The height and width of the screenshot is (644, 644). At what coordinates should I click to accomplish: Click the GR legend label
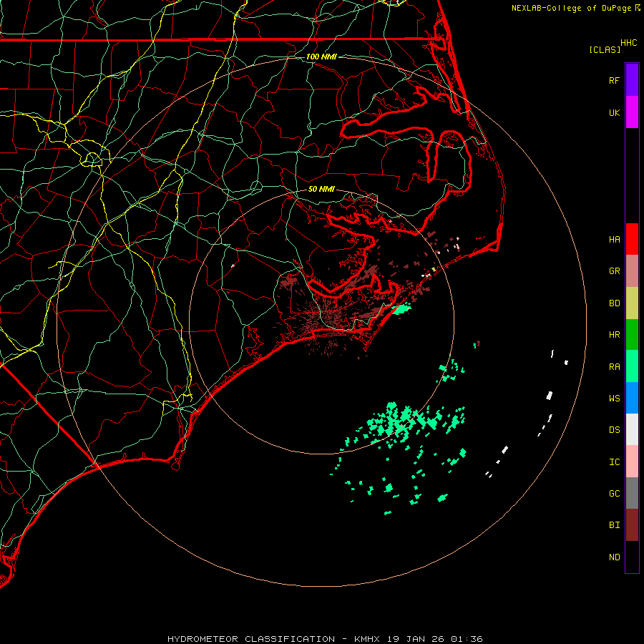point(614,271)
